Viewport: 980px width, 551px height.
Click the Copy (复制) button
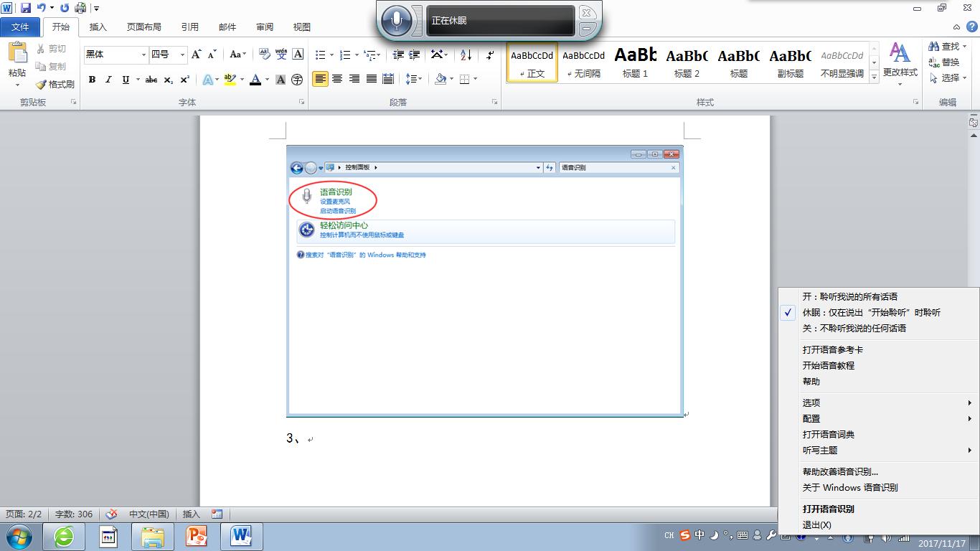click(x=52, y=66)
